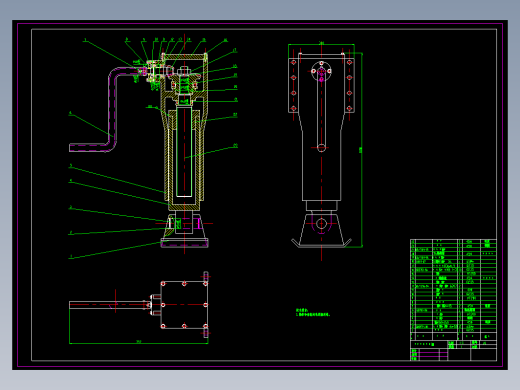This screenshot has width=520, height=390.
Task: Select the pivot pin hole in side-view foot
Action: coord(321,224)
